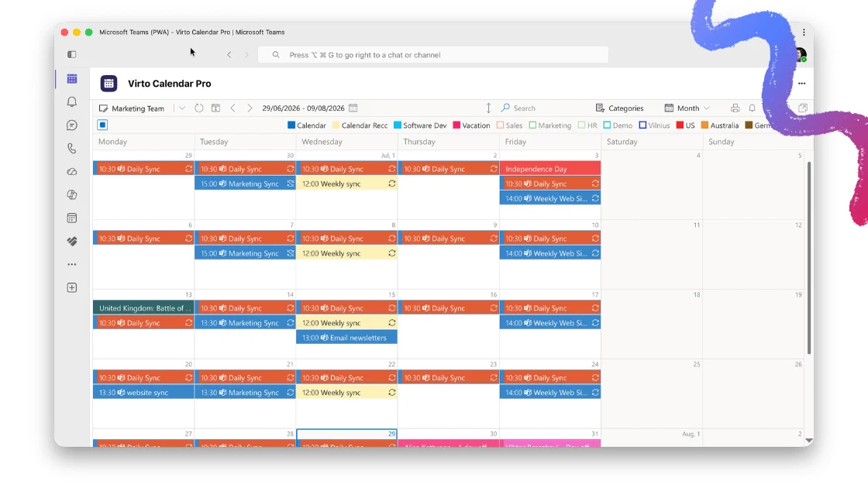Open Wednesday Jul 1 12:00 Weekly sync
This screenshot has height=488, width=868.
click(x=346, y=184)
